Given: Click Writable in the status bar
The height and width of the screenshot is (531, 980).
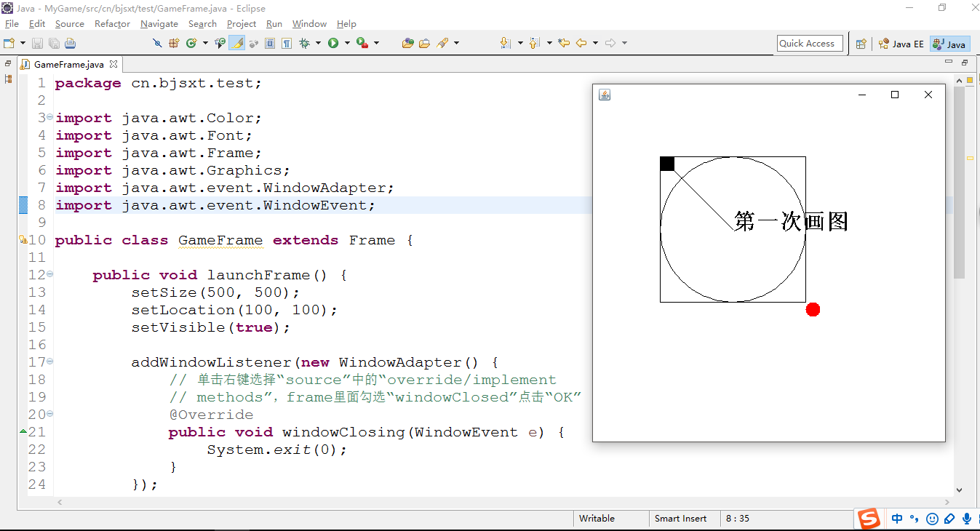Looking at the screenshot, I should coord(597,519).
